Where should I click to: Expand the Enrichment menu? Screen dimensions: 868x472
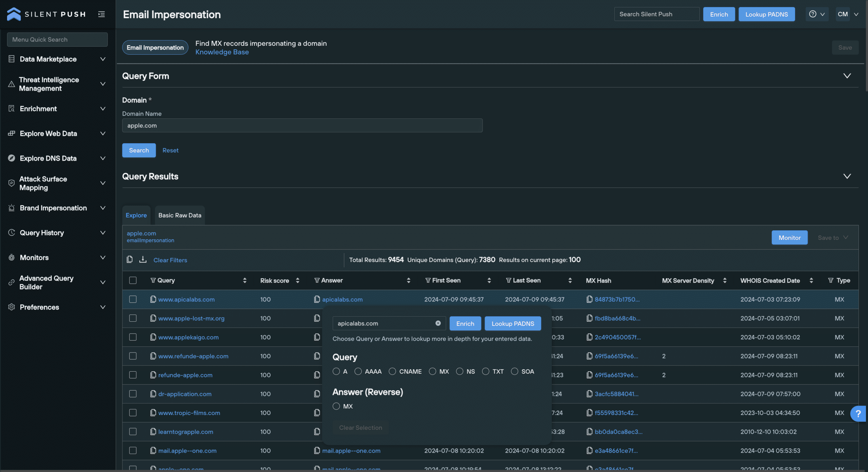(57, 109)
